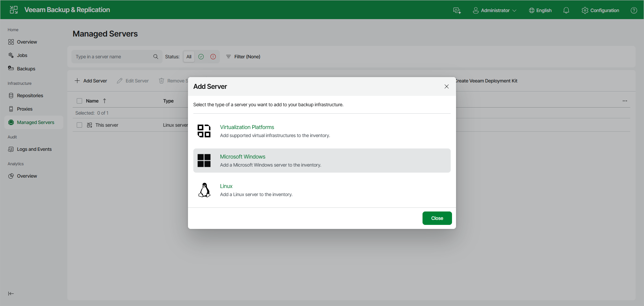Viewport: 644px width, 306px height.
Task: Click the green Close button
Action: pyautogui.click(x=437, y=218)
